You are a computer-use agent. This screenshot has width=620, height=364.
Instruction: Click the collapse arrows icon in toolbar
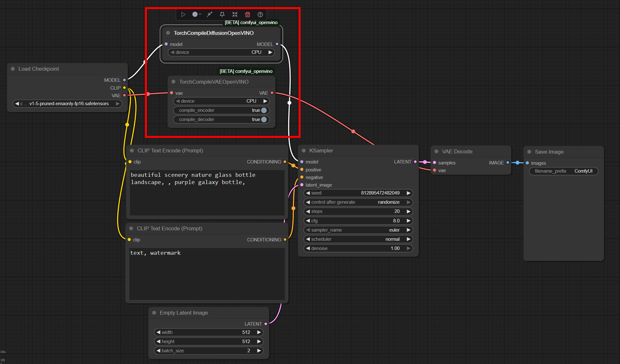(235, 15)
